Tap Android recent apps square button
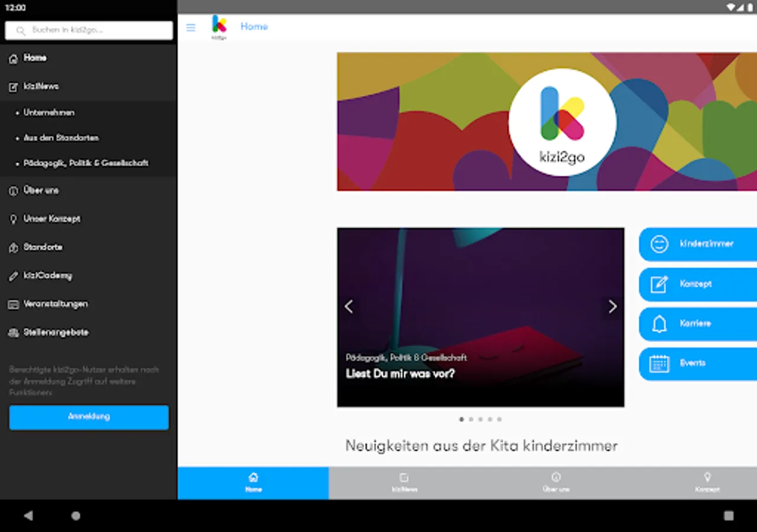The width and height of the screenshot is (757, 532). 729,515
